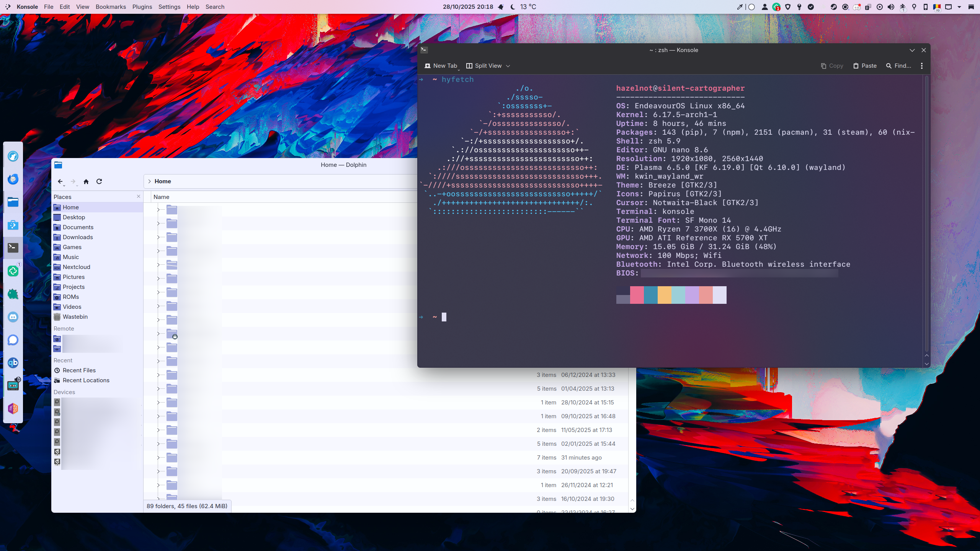This screenshot has height=551, width=980.
Task: Open Konsole's three-dot options menu
Action: coord(922,66)
